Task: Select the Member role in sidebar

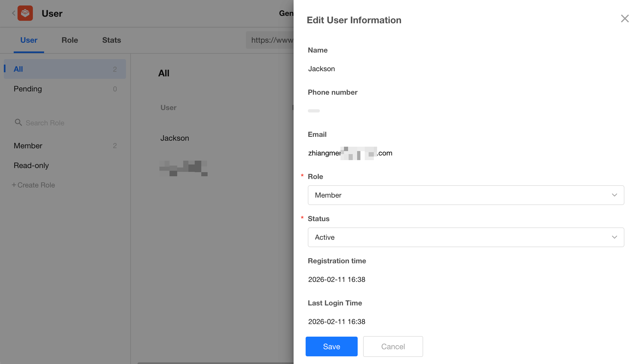Action: [x=65, y=146]
